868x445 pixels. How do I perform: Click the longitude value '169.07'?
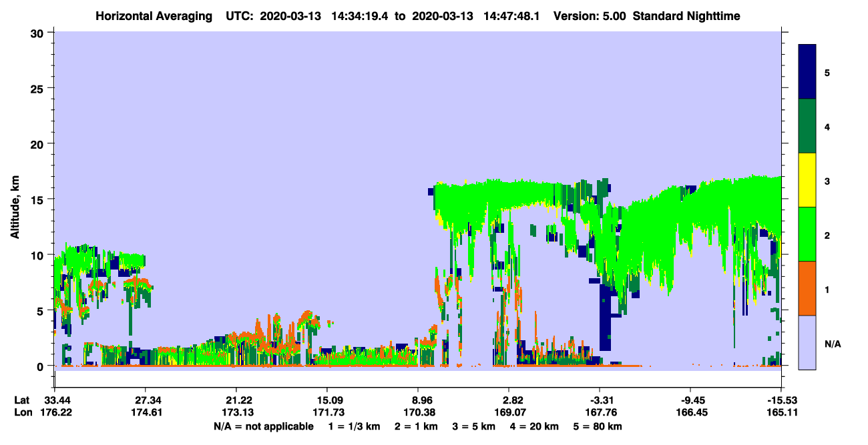click(x=509, y=413)
